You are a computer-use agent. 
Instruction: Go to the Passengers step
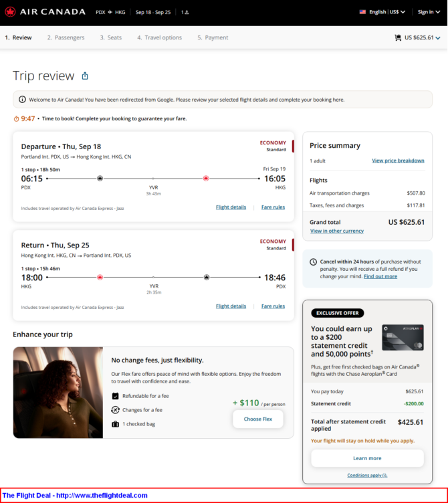(66, 37)
